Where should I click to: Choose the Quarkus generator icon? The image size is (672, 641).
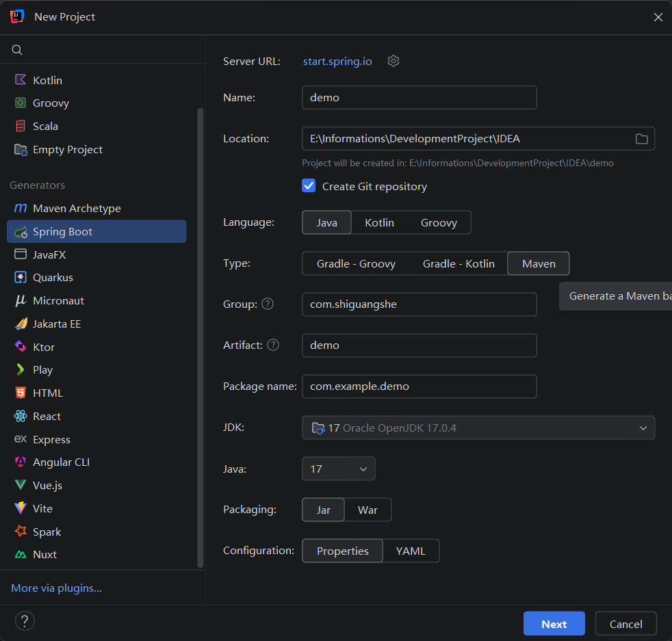[20, 277]
